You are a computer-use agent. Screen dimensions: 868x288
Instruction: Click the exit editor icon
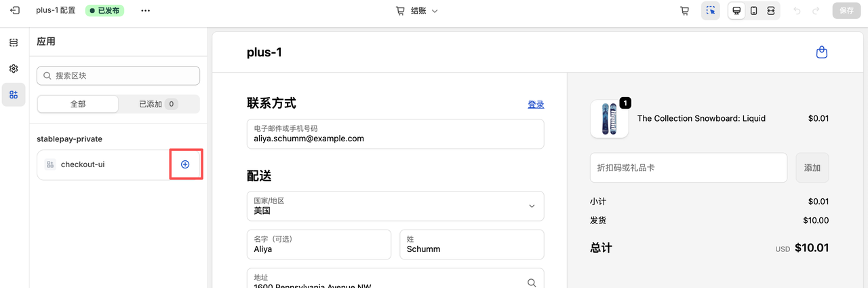tap(15, 11)
